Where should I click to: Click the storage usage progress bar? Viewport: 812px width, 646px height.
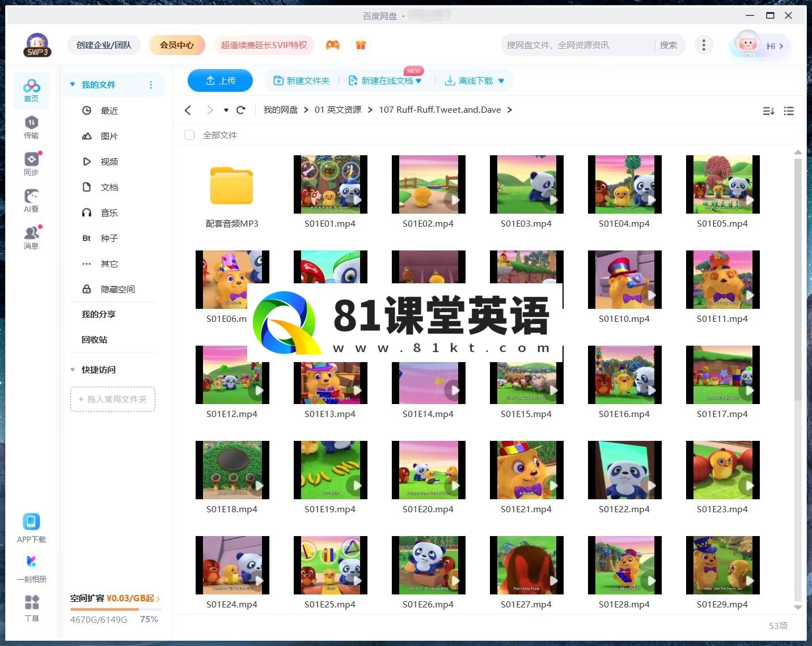click(x=116, y=610)
